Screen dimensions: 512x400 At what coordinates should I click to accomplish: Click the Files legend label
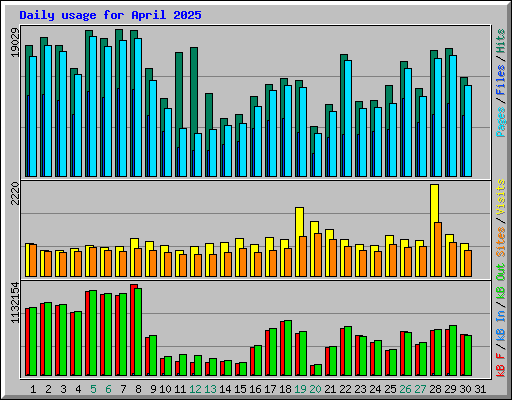pyautogui.click(x=501, y=80)
